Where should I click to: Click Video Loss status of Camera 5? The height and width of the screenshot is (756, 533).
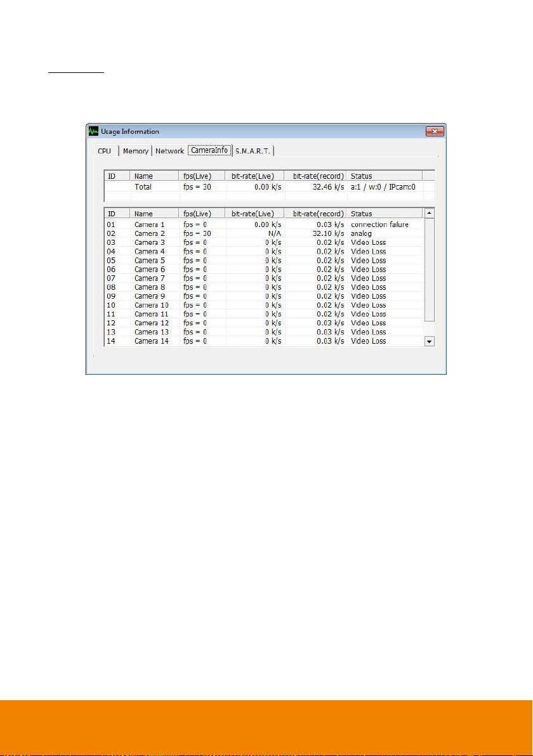(369, 261)
